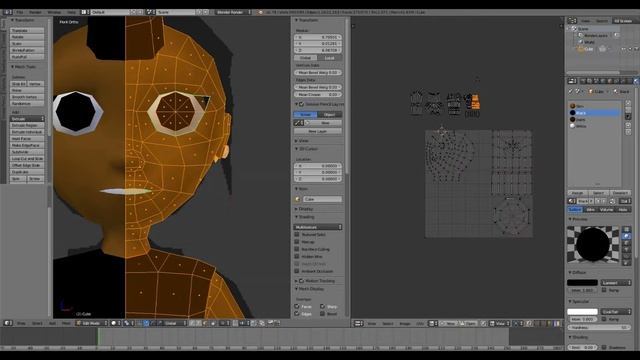This screenshot has width=640, height=360.
Task: Switch to the Volume material type tab
Action: click(x=606, y=210)
